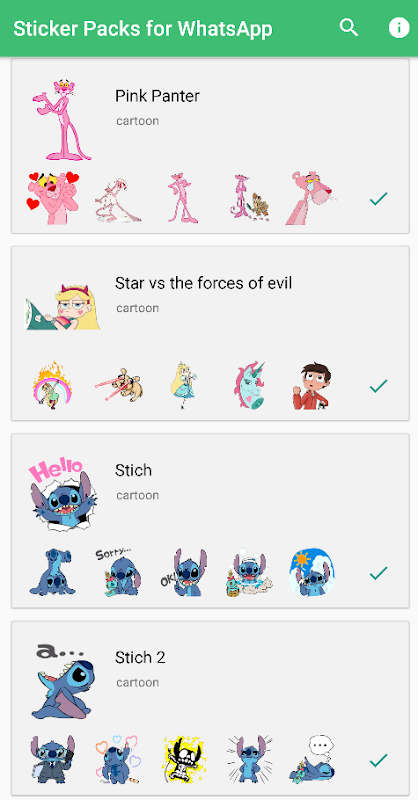Image resolution: width=418 pixels, height=800 pixels.
Task: Toggle the Stich 2 pack checkmark
Action: pyautogui.click(x=378, y=761)
